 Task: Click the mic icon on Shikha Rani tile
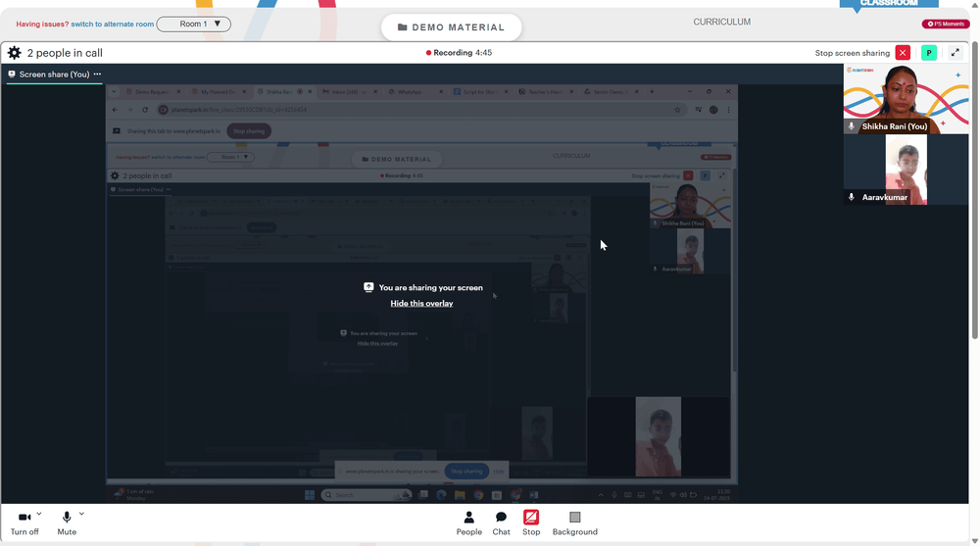pos(852,126)
